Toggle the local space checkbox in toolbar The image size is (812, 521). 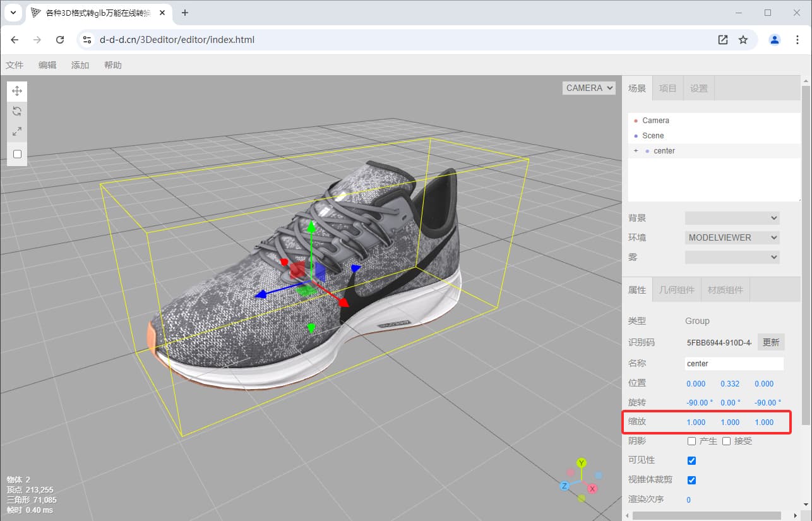tap(17, 154)
